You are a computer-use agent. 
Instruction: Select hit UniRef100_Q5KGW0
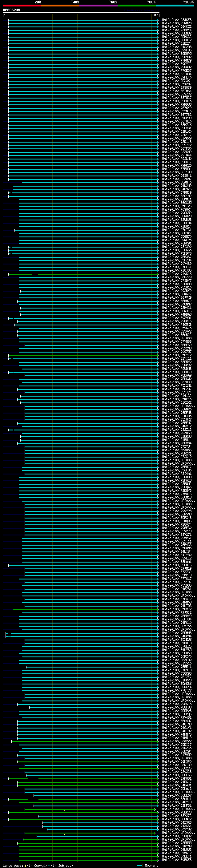click(x=176, y=379)
